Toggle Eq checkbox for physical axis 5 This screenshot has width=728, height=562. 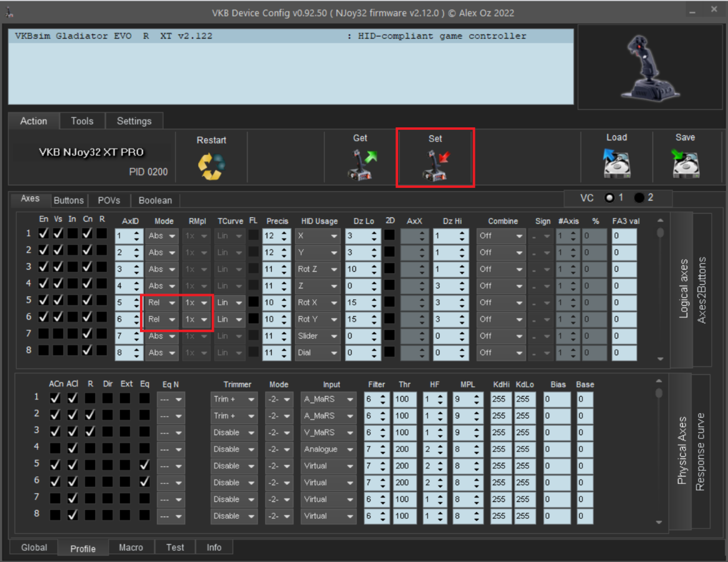coord(145,465)
